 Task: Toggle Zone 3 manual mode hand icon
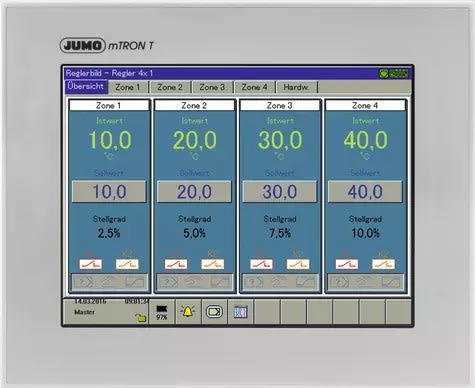pyautogui.click(x=280, y=282)
